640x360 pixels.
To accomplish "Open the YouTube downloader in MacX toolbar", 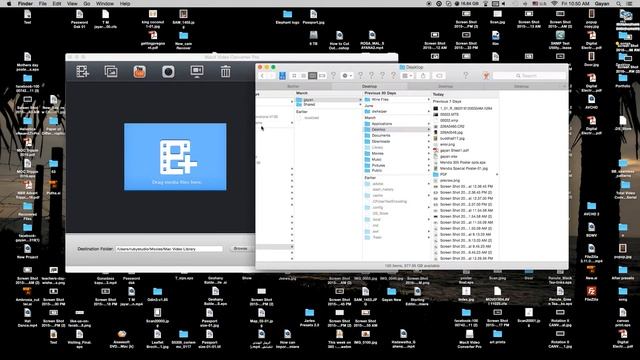I will pos(140,72).
